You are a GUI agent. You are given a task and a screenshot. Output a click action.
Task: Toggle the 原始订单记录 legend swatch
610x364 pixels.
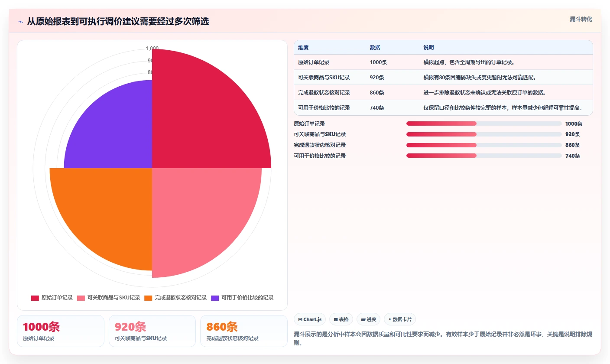point(35,298)
